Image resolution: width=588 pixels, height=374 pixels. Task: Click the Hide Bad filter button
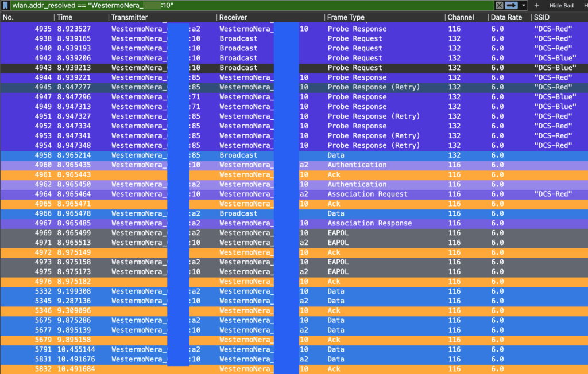[561, 5]
